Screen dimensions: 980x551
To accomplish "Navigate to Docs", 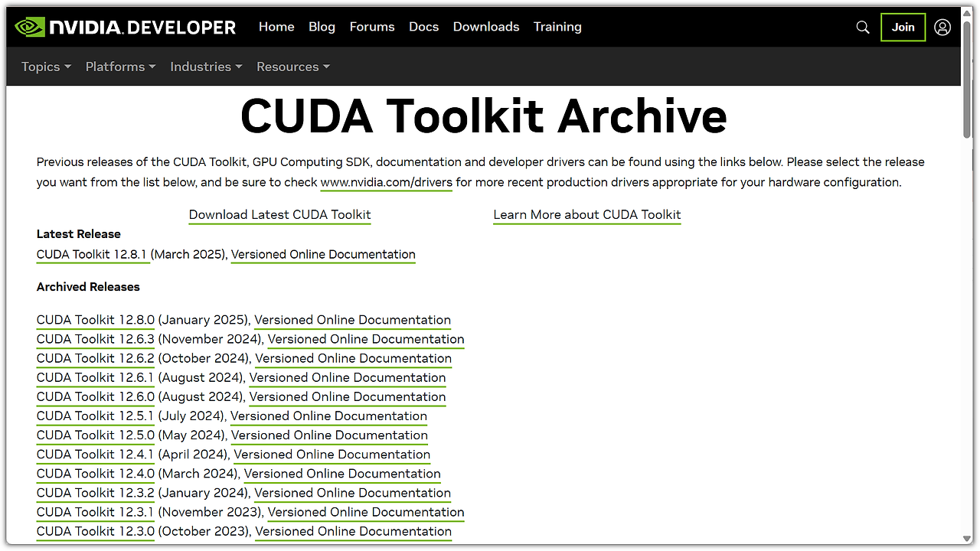I will point(423,27).
